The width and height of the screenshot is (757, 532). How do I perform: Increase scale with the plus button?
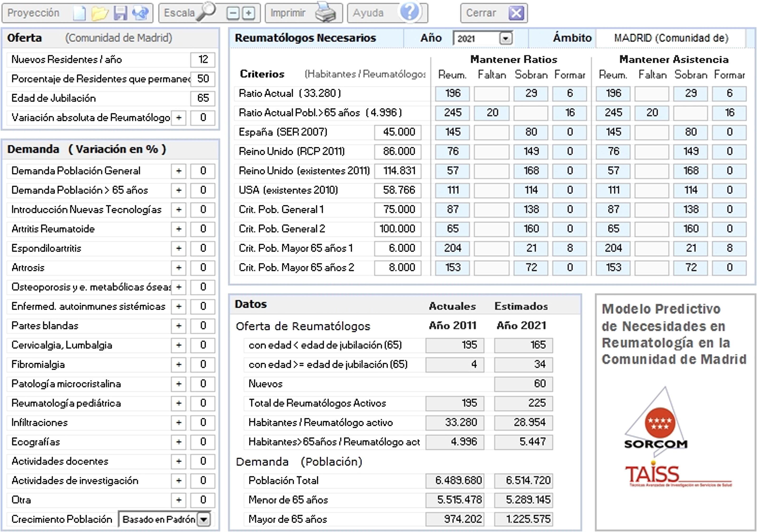pyautogui.click(x=248, y=13)
